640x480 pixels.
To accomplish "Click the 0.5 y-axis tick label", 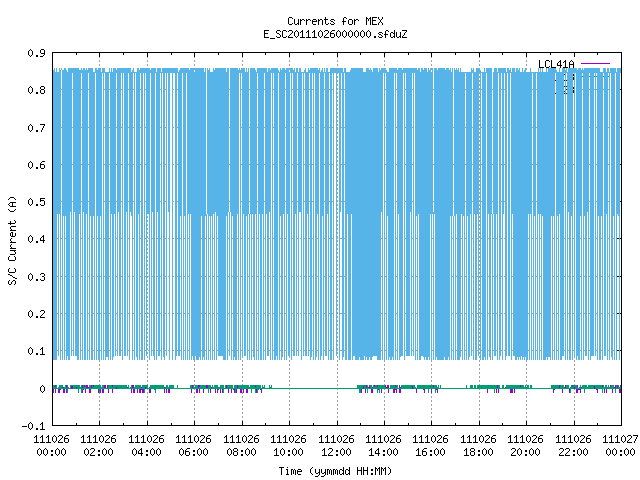I will 36,202.
